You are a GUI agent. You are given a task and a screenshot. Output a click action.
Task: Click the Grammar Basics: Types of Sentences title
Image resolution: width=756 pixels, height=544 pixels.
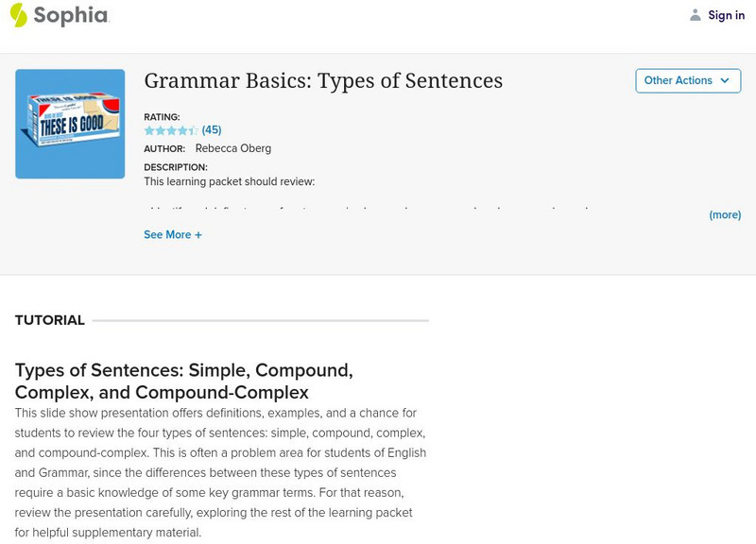[x=323, y=81]
